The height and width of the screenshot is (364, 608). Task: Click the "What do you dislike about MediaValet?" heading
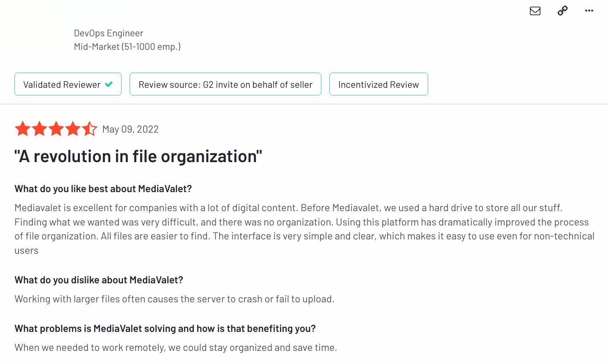(x=99, y=280)
